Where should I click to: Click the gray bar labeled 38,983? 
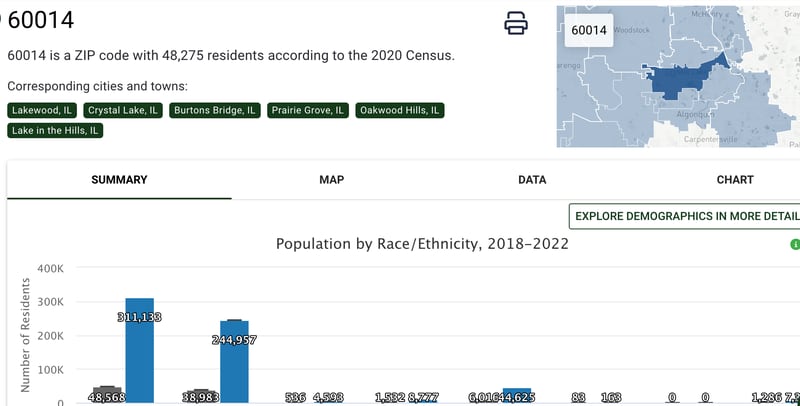(202, 396)
